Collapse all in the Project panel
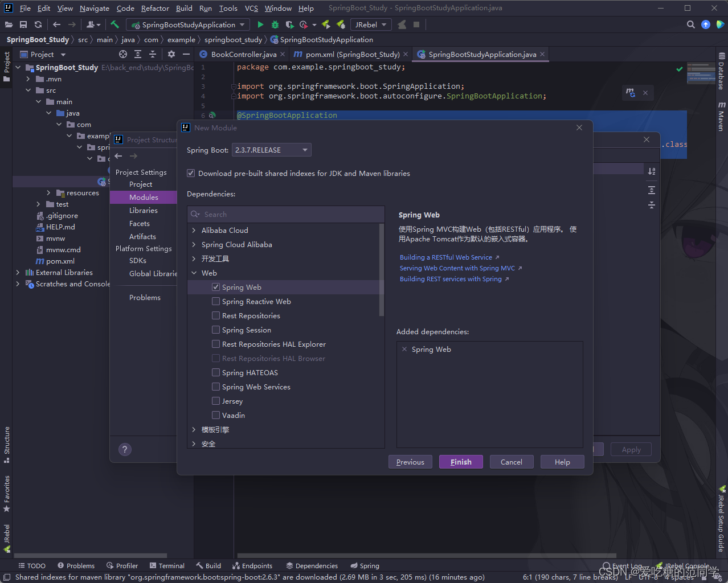 tap(153, 54)
